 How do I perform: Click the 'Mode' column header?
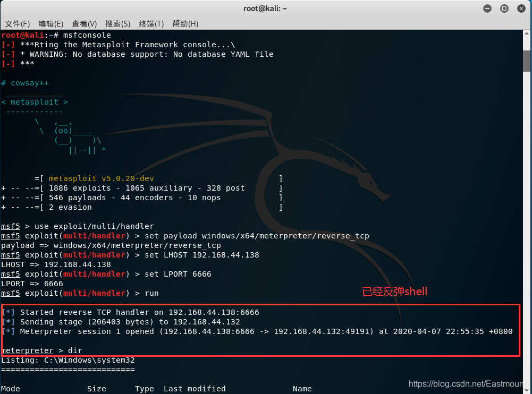click(11, 389)
